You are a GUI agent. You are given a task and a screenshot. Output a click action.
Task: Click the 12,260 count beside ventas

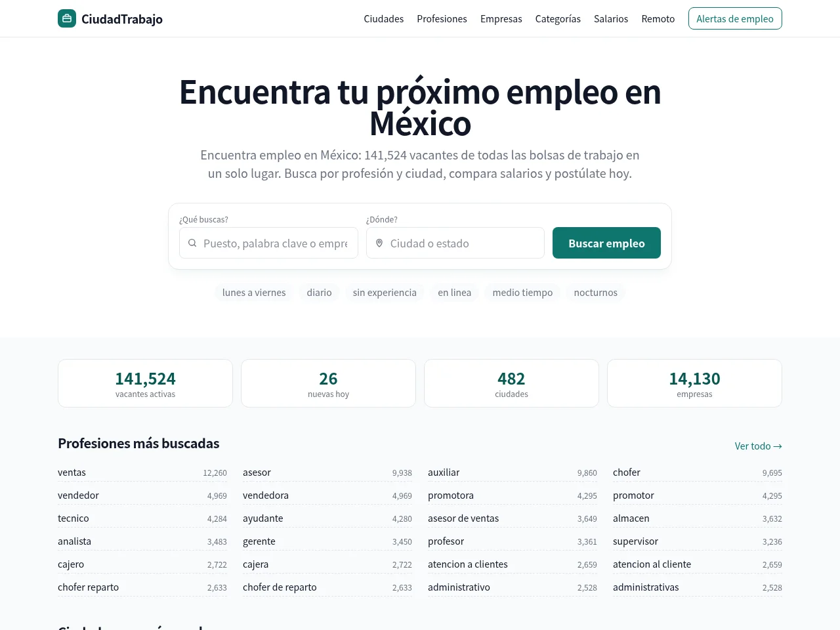tap(215, 472)
